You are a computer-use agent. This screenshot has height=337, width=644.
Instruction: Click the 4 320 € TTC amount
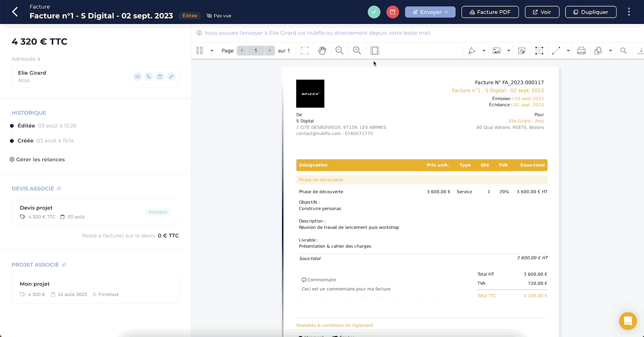(x=39, y=42)
